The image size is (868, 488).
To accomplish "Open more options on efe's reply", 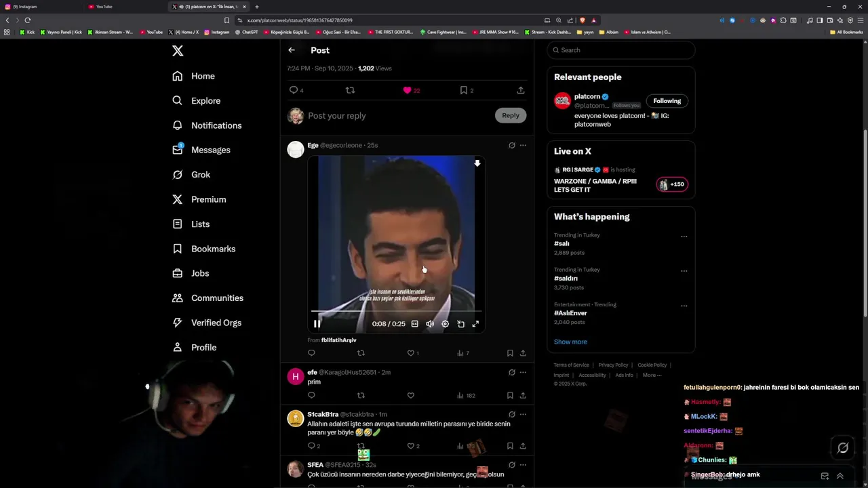I will (523, 372).
